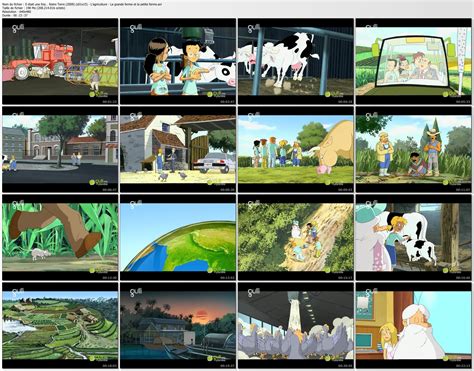This screenshot has width=474, height=371.
Task: Select the planet Earth globe thumbnail
Action: [x=178, y=237]
